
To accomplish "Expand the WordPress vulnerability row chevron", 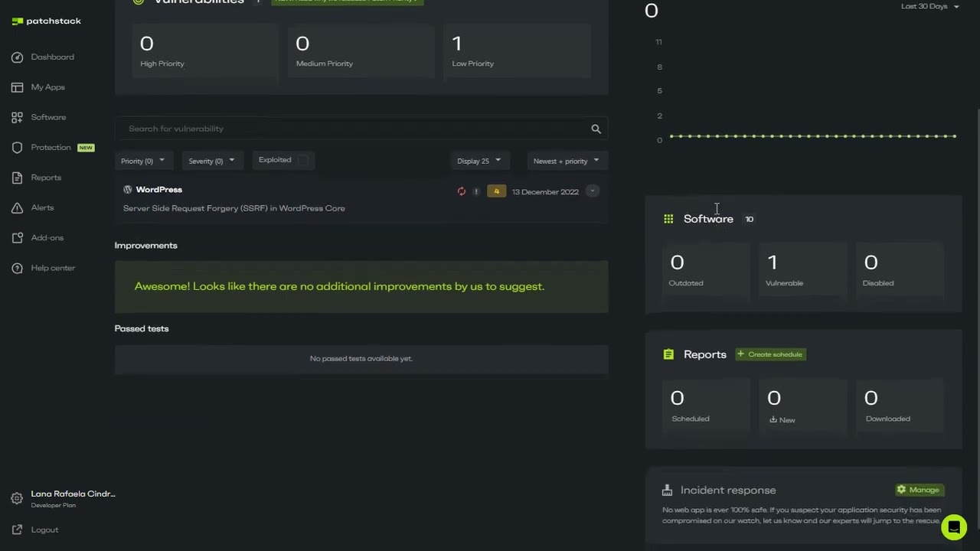I will click(x=593, y=191).
